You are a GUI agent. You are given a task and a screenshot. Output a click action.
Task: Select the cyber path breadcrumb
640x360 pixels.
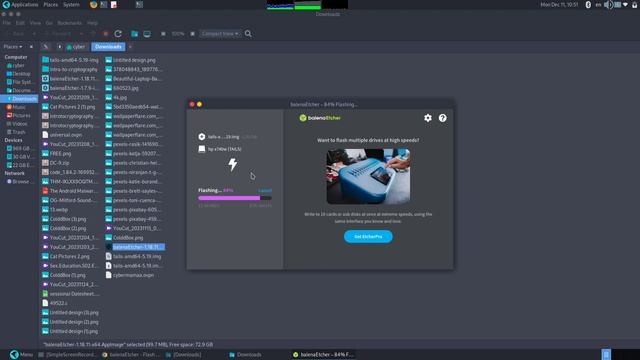point(76,47)
